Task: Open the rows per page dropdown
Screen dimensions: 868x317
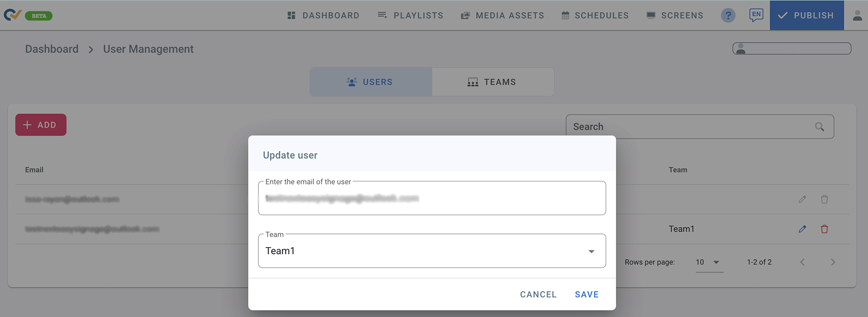Action: pyautogui.click(x=708, y=262)
